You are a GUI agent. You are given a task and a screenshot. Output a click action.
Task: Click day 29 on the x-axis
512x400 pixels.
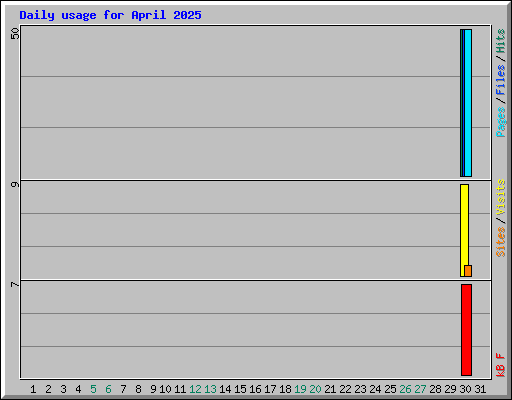pos(450,389)
